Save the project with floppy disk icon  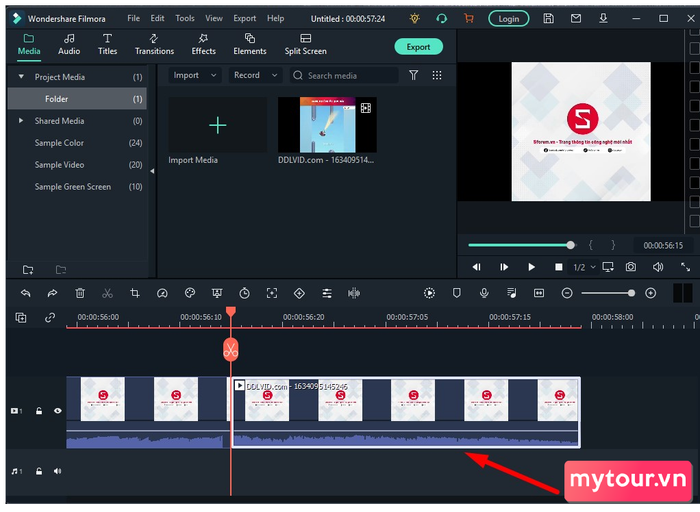click(549, 18)
